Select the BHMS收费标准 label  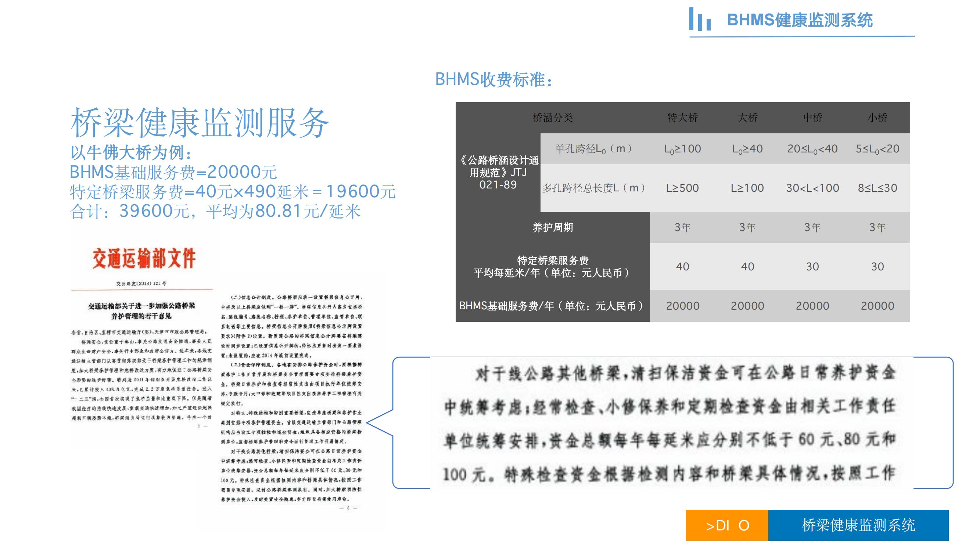(x=493, y=79)
